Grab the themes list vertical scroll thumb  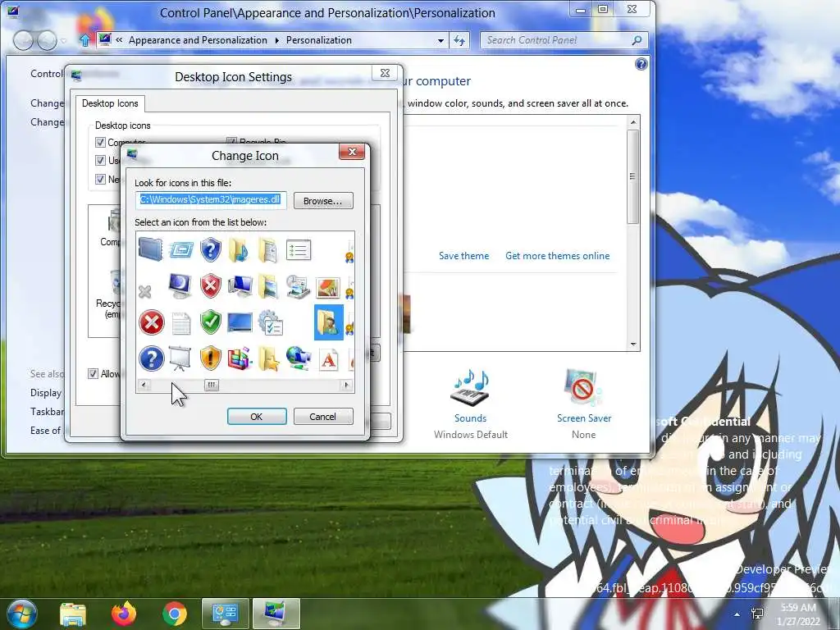pos(634,177)
